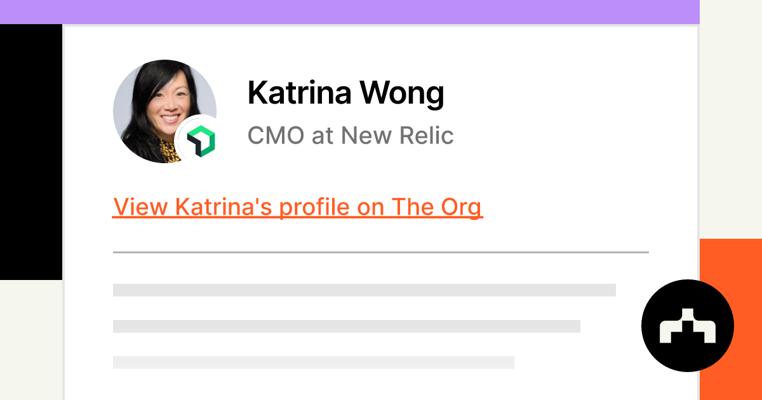The width and height of the screenshot is (762, 400).
Task: Click the Katrina Wong name heading
Action: 345,93
